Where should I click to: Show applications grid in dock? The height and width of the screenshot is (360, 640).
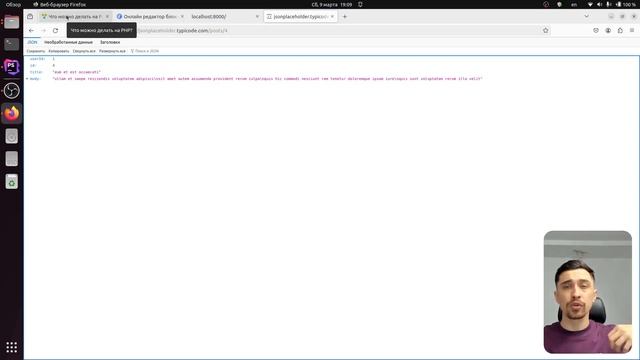[x=11, y=347]
